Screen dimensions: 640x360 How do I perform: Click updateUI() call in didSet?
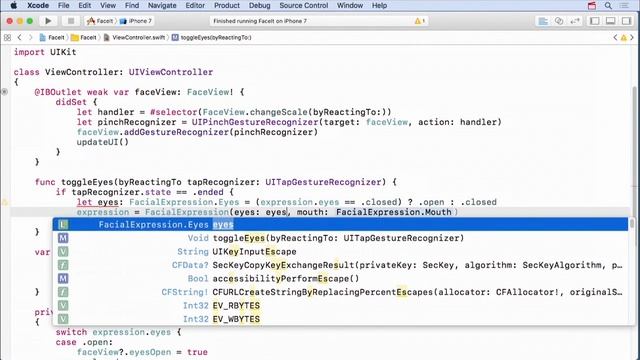click(102, 142)
